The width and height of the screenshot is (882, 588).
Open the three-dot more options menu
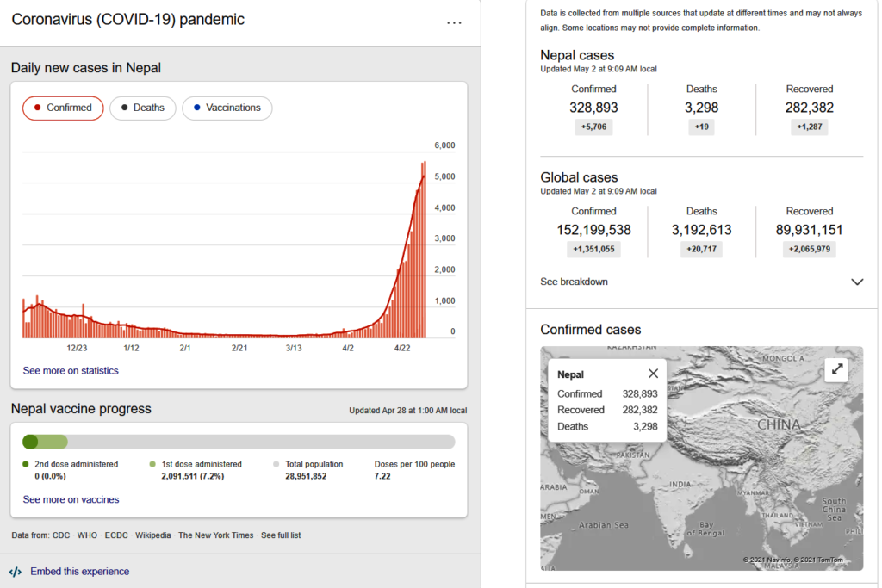[454, 22]
